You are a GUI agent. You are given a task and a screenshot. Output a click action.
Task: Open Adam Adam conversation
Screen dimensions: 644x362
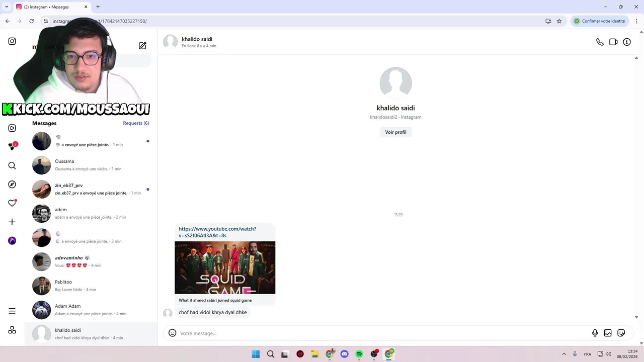coord(91,310)
